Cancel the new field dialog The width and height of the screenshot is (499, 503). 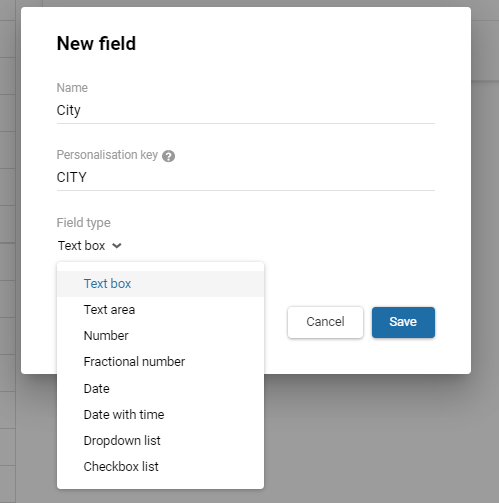[x=325, y=322]
